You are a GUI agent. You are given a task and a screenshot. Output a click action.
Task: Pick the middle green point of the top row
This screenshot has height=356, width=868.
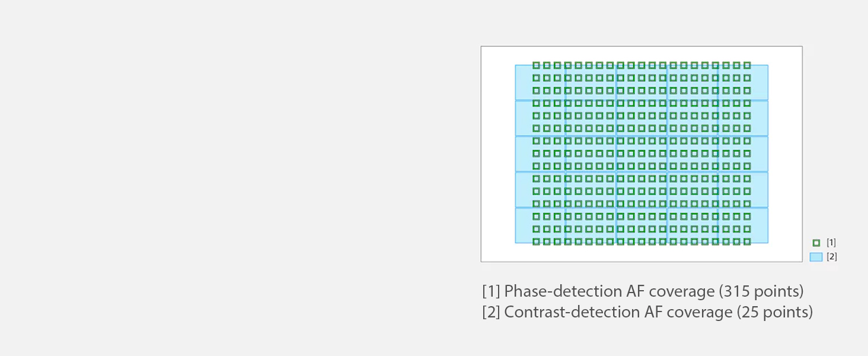point(642,65)
